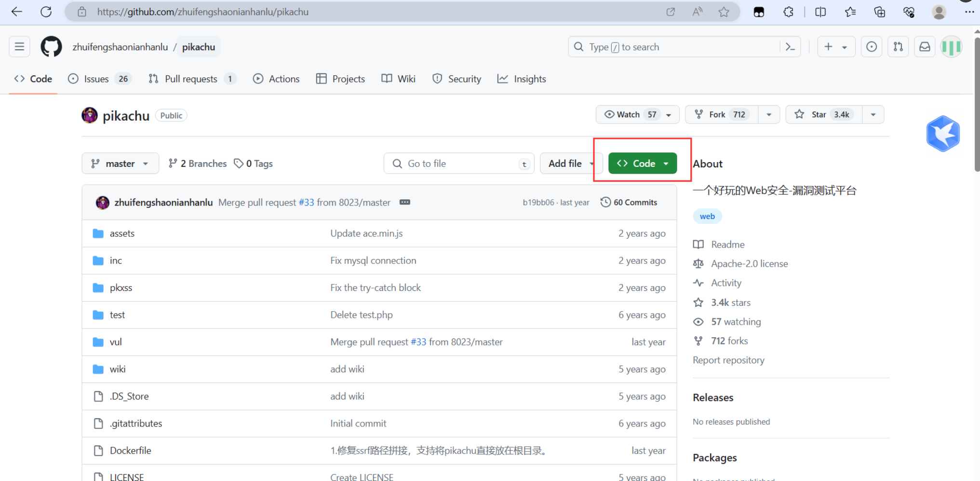
Task: Select the Code tab
Action: pos(33,79)
